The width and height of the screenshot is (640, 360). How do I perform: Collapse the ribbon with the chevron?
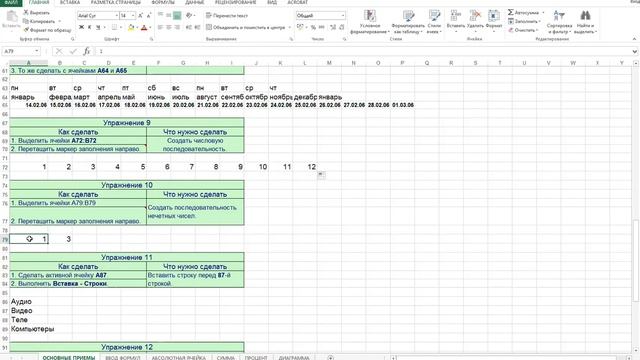coord(634,39)
